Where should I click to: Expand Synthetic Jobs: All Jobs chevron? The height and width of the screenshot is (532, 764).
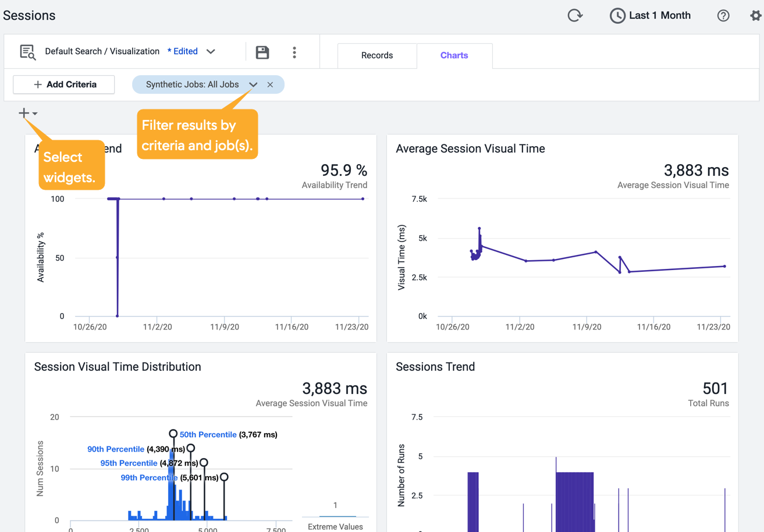[x=253, y=84]
